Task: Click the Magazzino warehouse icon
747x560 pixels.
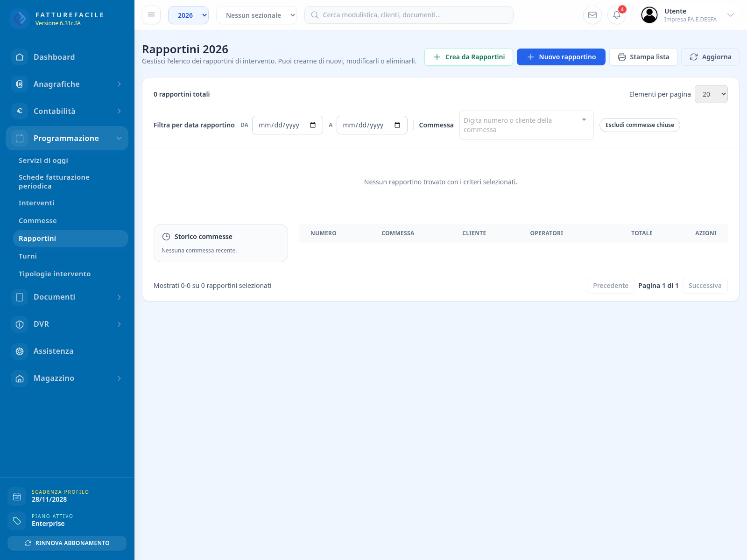Action: (20, 378)
